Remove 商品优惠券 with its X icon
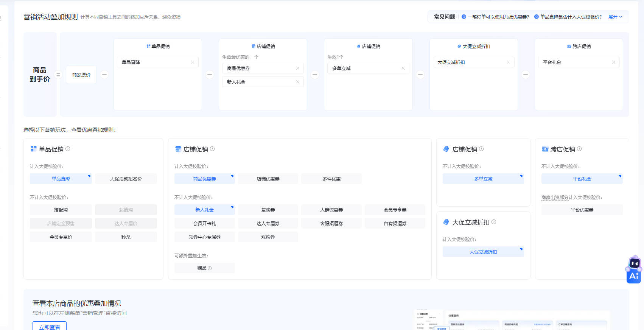This screenshot has width=644, height=330. [297, 68]
